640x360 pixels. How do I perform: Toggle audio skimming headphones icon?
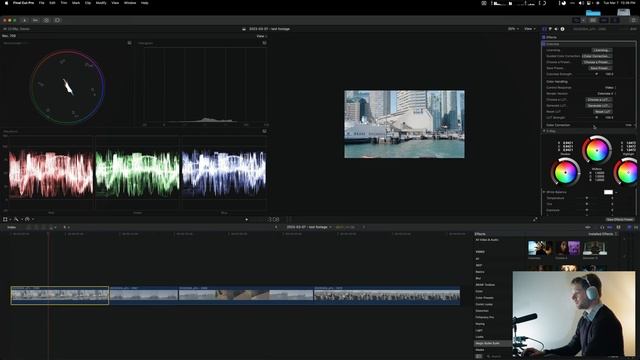[602, 227]
